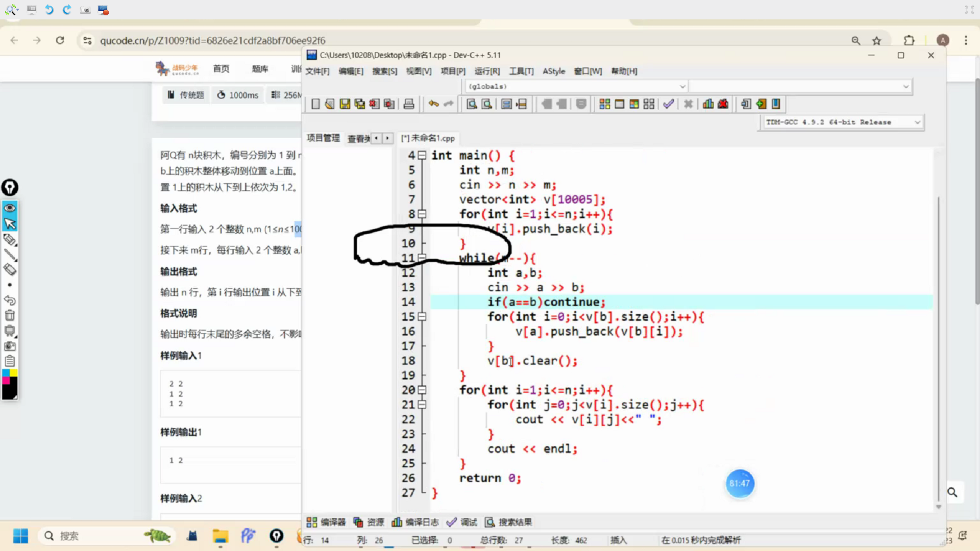Click the delete profiling information icon
The width and height of the screenshot is (980, 551).
coord(723,104)
